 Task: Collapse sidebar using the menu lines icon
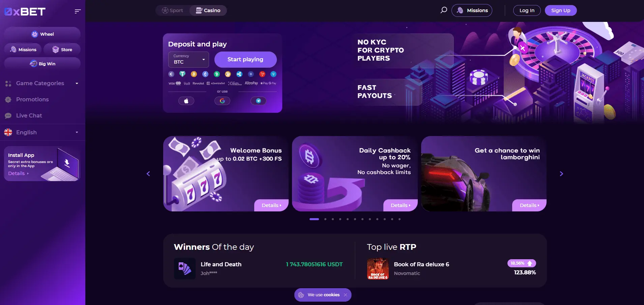point(78,11)
